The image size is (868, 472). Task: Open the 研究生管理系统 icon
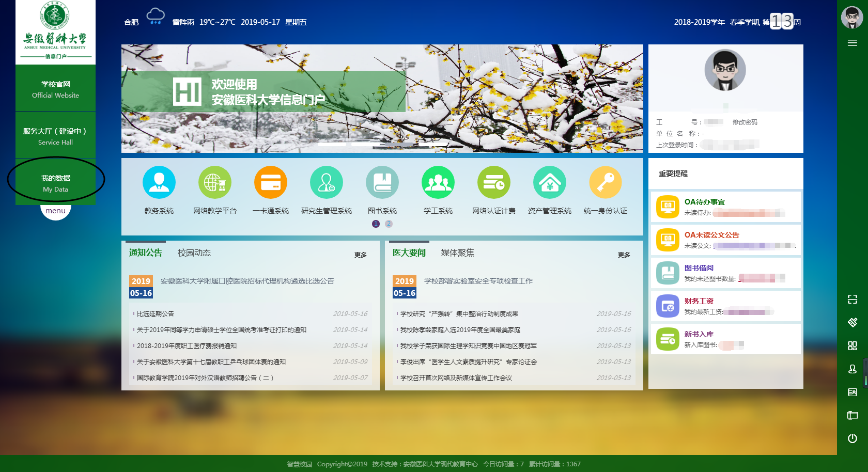point(327,183)
